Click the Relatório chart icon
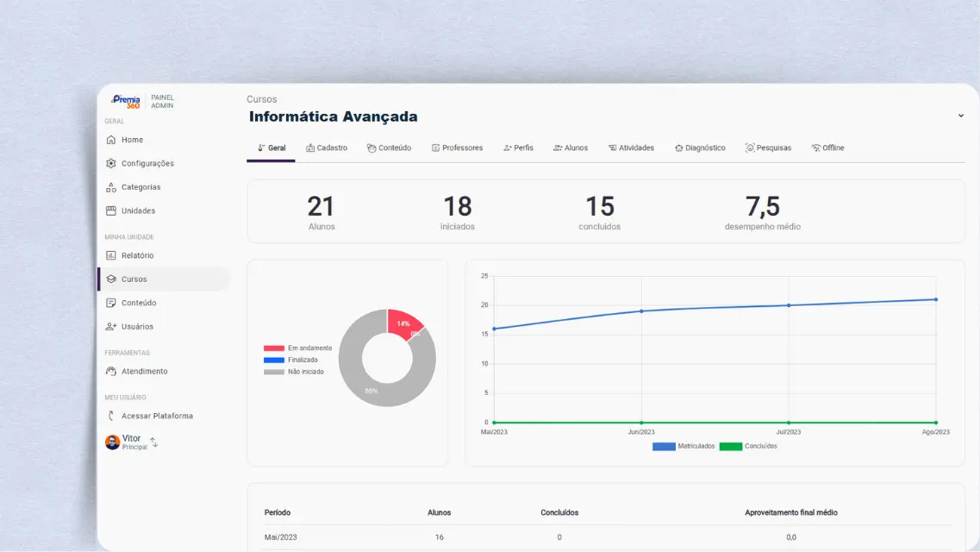 click(111, 255)
